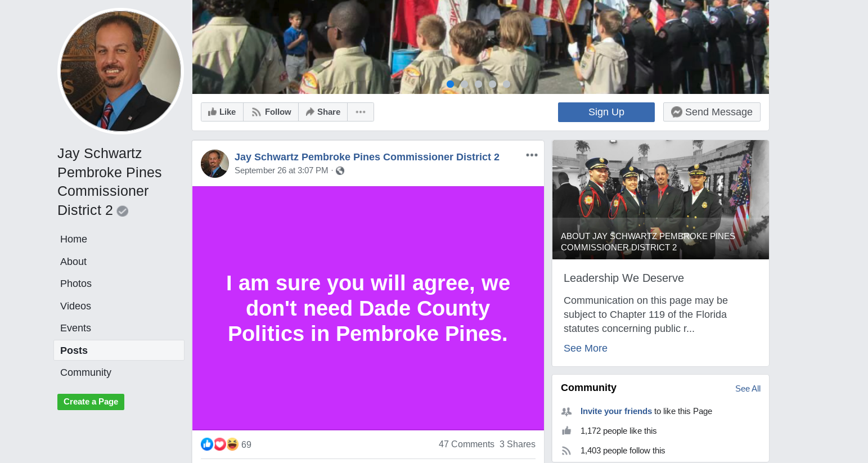868x463 pixels.
Task: Open the Photos sidebar tab
Action: tap(76, 284)
